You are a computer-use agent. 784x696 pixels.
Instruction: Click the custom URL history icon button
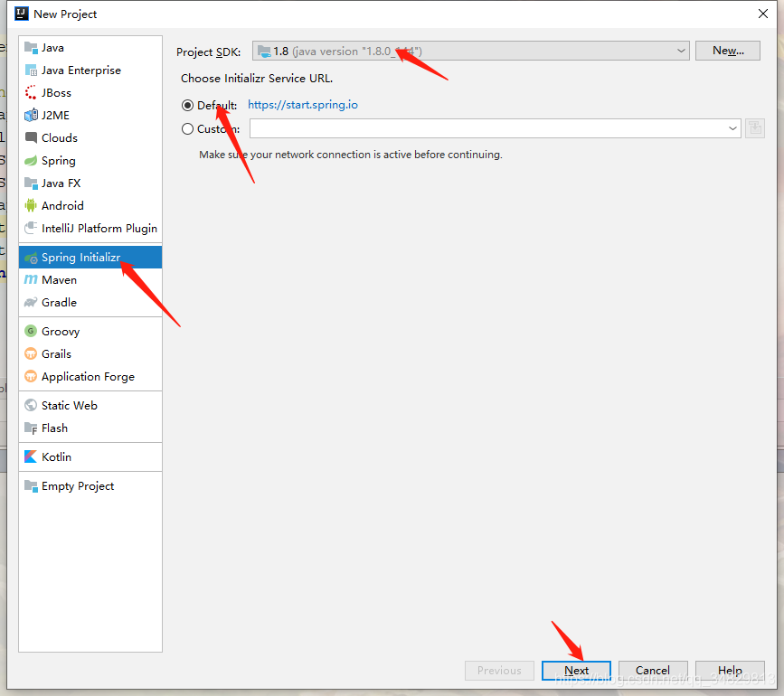pyautogui.click(x=755, y=128)
